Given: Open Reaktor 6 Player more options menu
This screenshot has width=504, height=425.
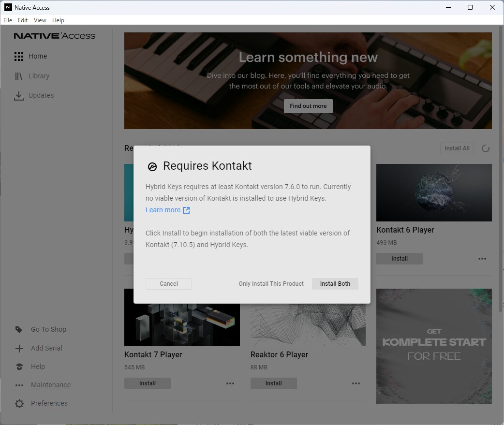Looking at the screenshot, I should (x=356, y=383).
